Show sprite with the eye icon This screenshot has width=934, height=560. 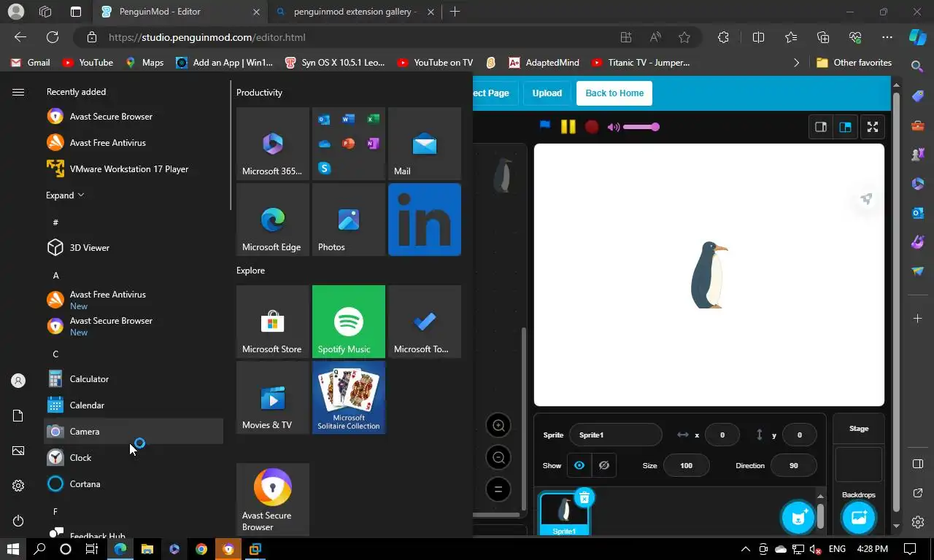point(579,465)
